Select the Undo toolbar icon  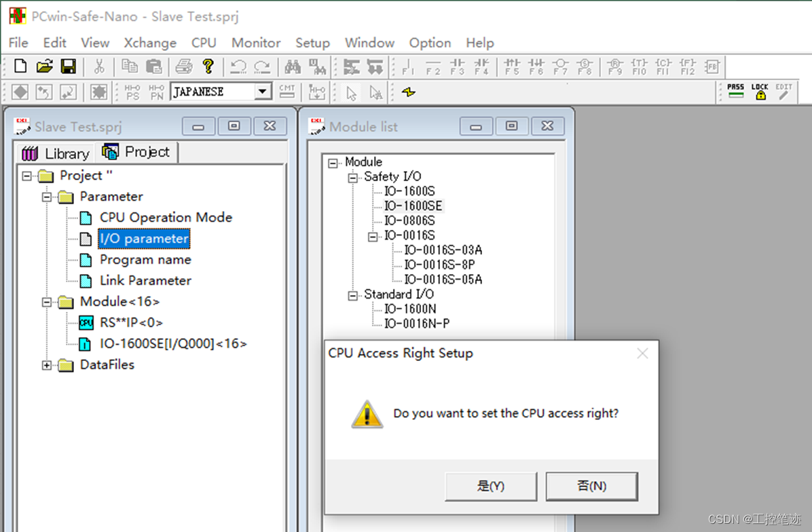click(239, 66)
